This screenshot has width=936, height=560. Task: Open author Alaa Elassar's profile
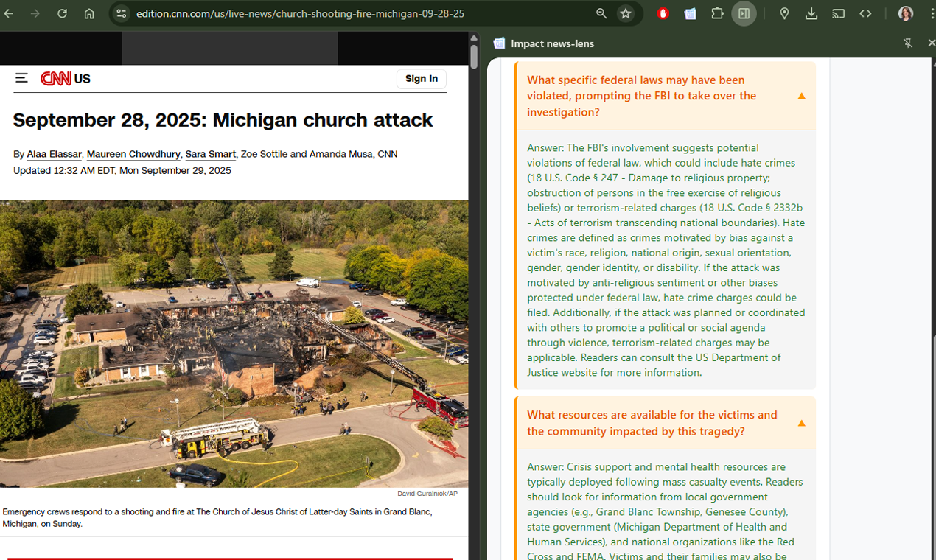coord(54,154)
